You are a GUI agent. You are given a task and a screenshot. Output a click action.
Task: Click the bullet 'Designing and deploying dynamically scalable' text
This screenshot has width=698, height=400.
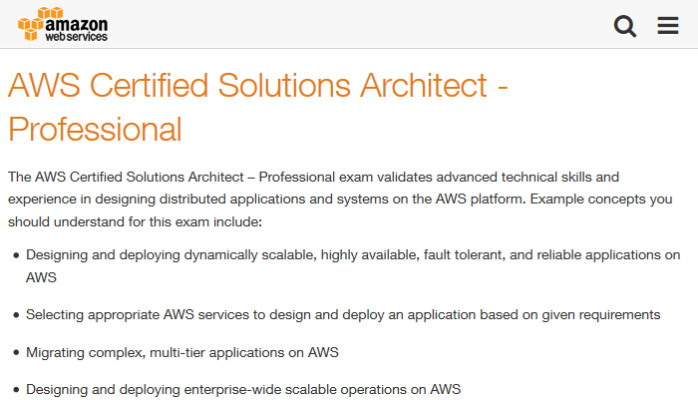353,266
